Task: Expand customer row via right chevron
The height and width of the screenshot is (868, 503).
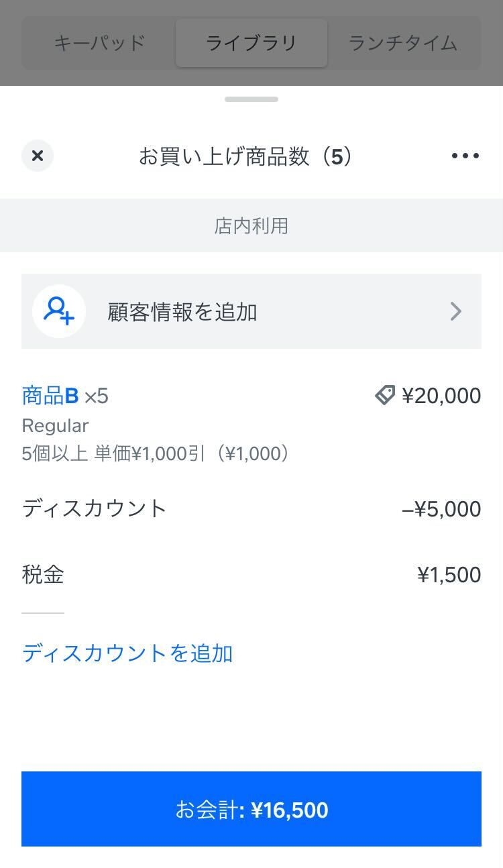Action: pyautogui.click(x=456, y=311)
